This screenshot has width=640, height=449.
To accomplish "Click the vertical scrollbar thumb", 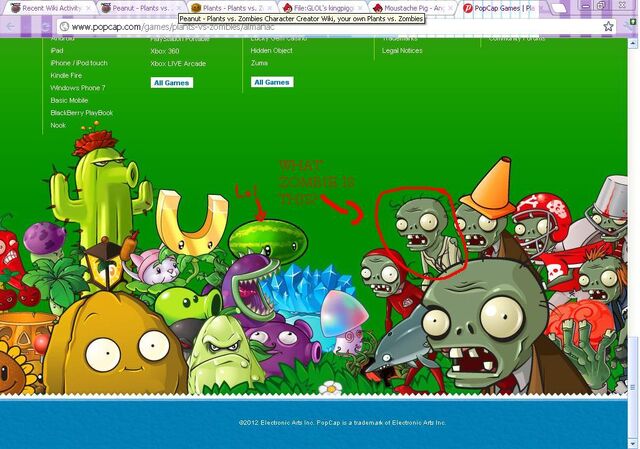I will point(633,387).
